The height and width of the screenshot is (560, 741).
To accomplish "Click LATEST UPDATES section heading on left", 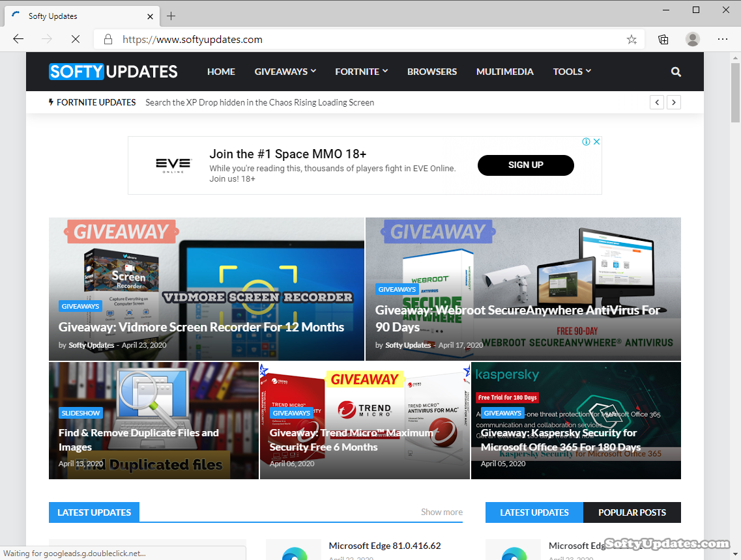I will tap(94, 512).
